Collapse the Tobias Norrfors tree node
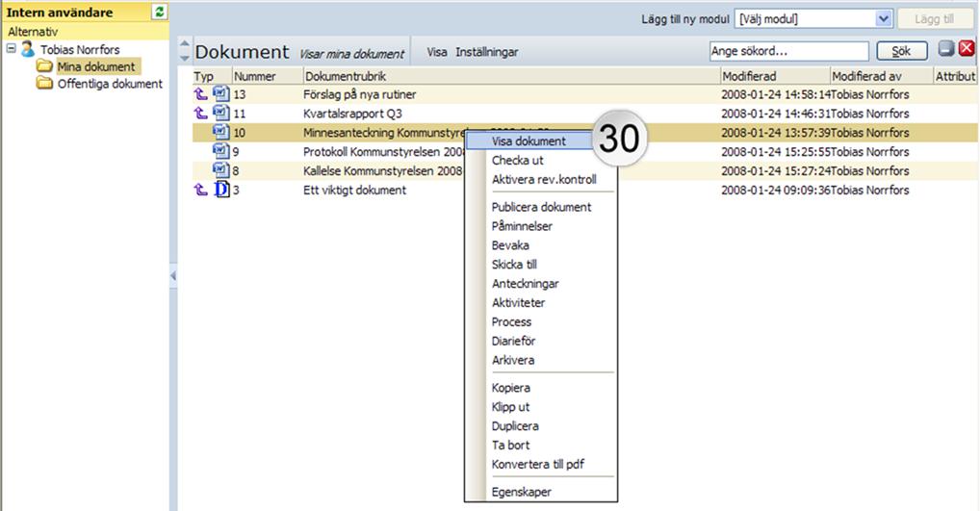Screen dimensions: 980x511 pos(12,48)
